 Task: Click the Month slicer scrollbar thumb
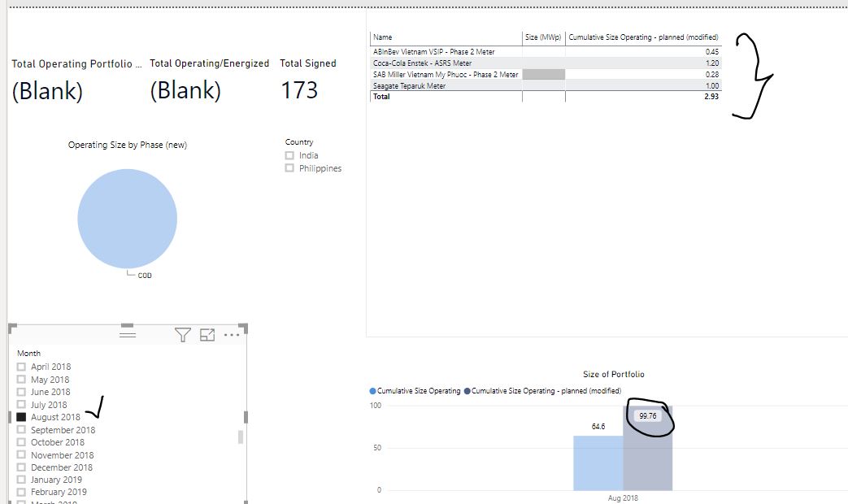coord(241,437)
